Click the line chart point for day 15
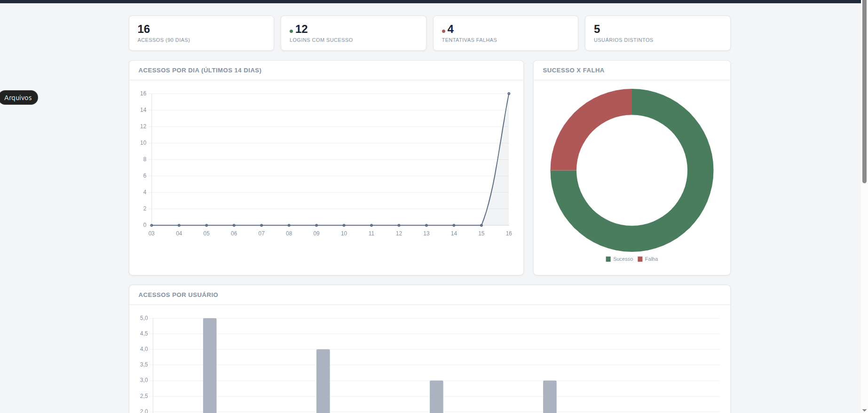 (481, 225)
